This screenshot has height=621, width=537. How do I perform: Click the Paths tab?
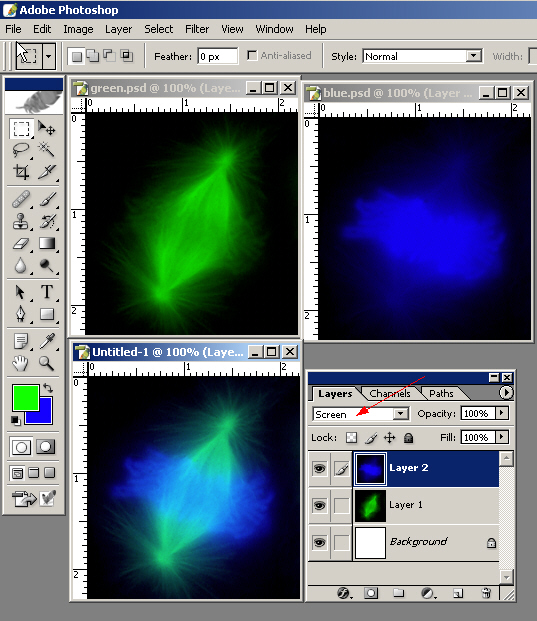click(x=441, y=393)
